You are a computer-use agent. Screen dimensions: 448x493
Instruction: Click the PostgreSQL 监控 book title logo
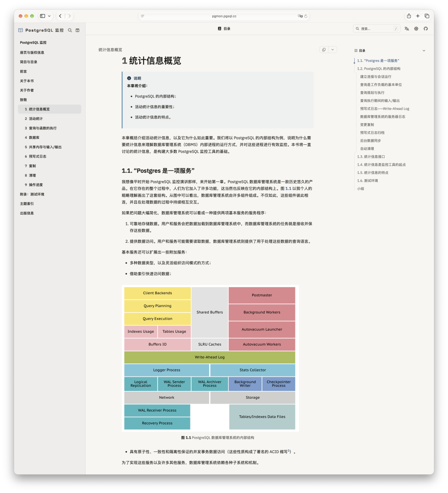tap(41, 30)
